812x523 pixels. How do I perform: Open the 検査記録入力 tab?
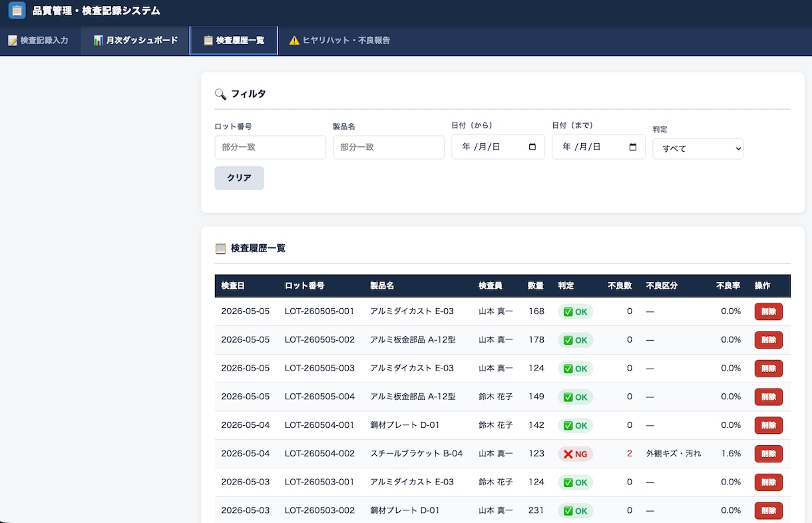(38, 41)
